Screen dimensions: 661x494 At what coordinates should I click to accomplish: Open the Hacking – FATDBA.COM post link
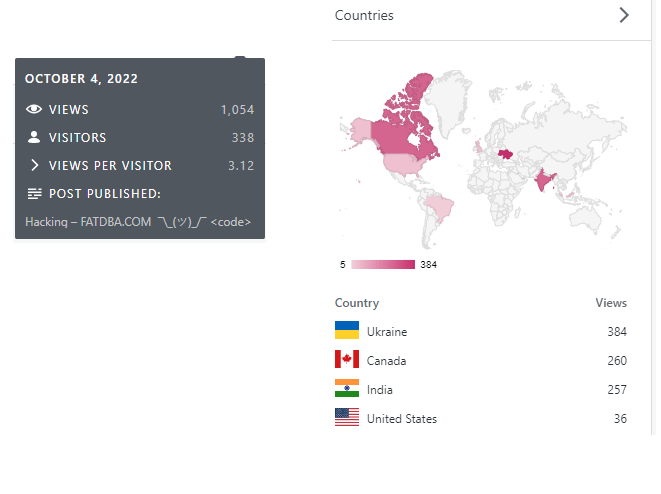(x=138, y=222)
